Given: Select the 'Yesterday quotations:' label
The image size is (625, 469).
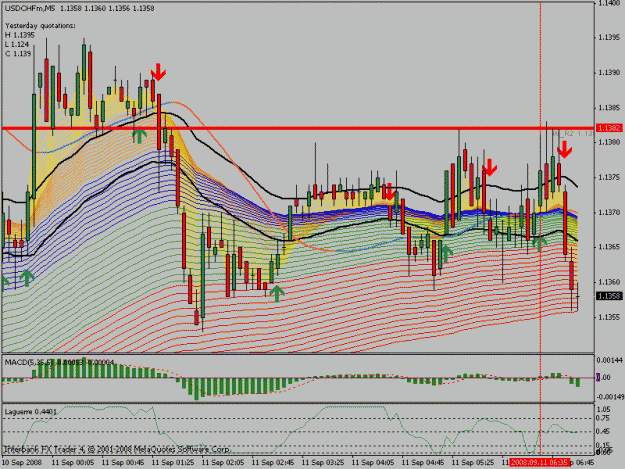Looking at the screenshot, I should click(40, 26).
